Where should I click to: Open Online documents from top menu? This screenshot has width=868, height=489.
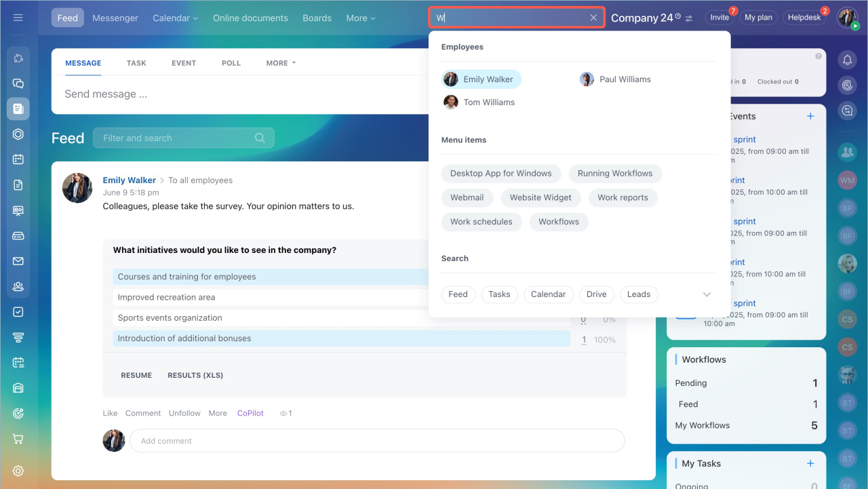pyautogui.click(x=250, y=18)
